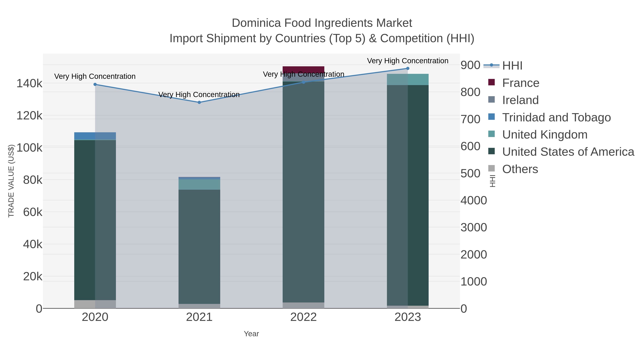Click the Ireland slate legend swatch

pos(492,99)
